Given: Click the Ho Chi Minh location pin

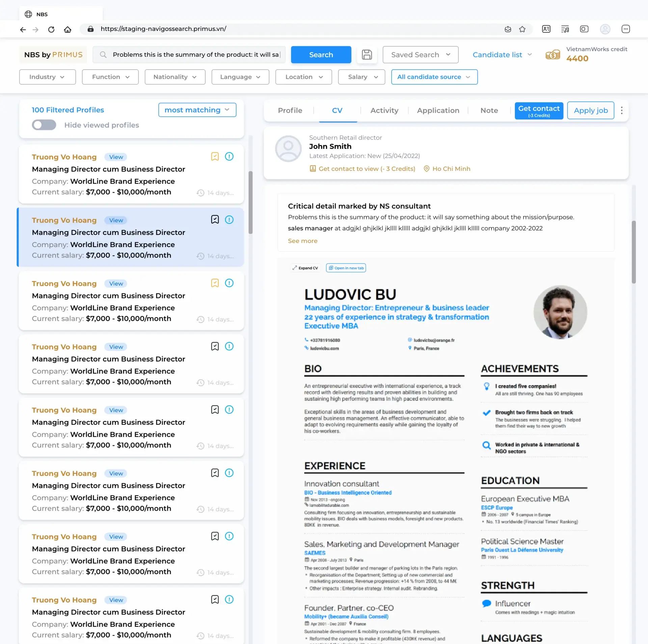Looking at the screenshot, I should point(427,169).
